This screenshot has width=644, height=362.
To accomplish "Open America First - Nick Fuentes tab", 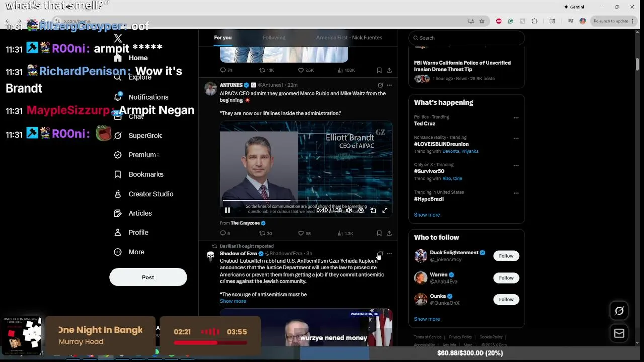I will coord(349,38).
